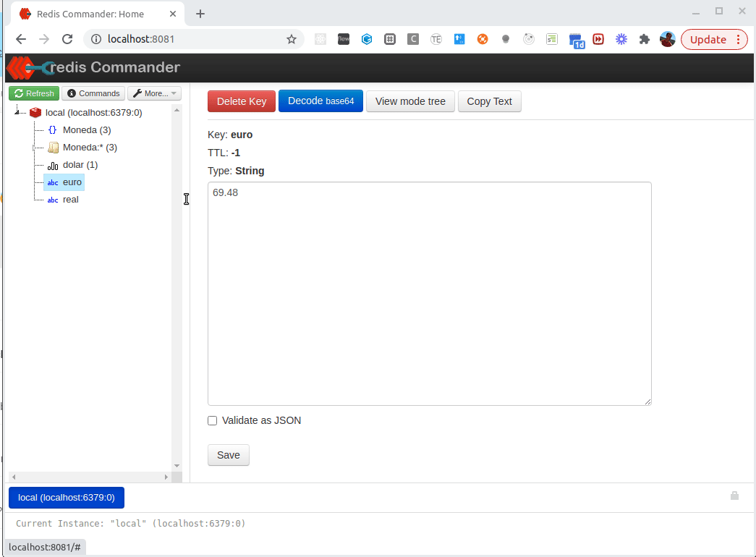Screen dimensions: 756x557
Task: Click the abc icon next to euro
Action: pos(53,183)
